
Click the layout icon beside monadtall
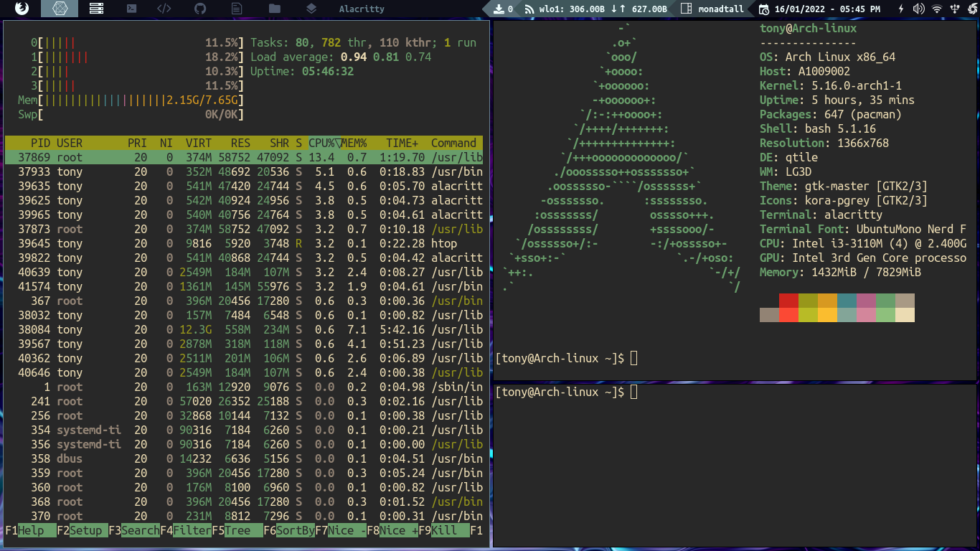tap(686, 9)
